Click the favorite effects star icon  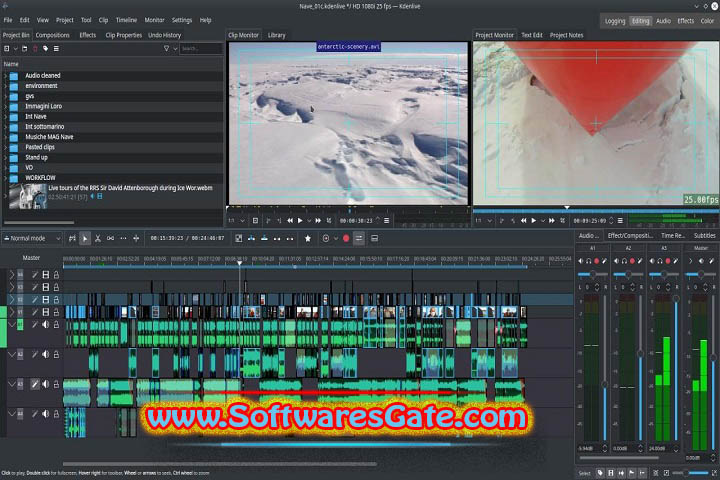[308, 238]
